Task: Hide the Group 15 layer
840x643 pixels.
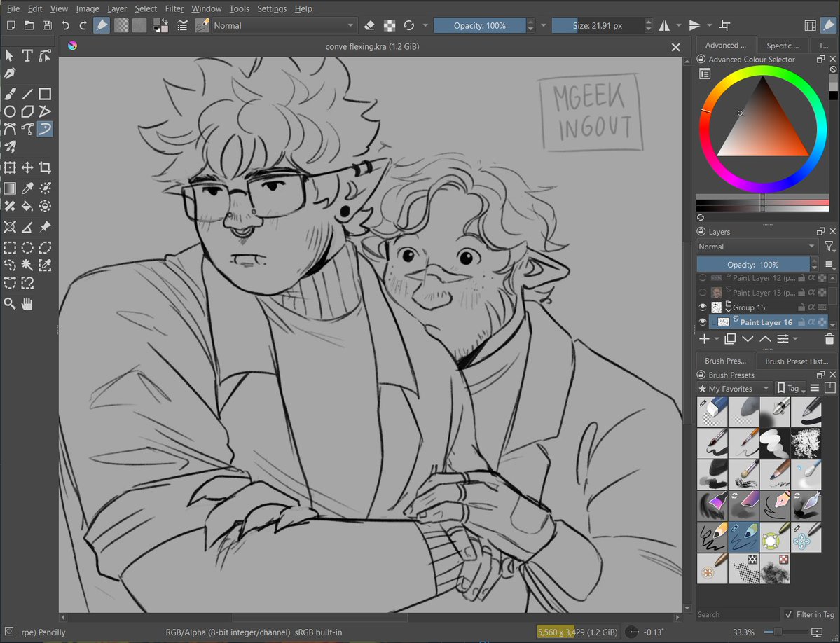Action: (702, 307)
